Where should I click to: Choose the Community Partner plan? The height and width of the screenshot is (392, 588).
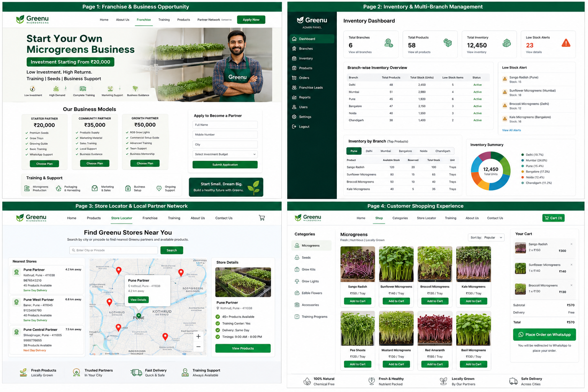95,163
